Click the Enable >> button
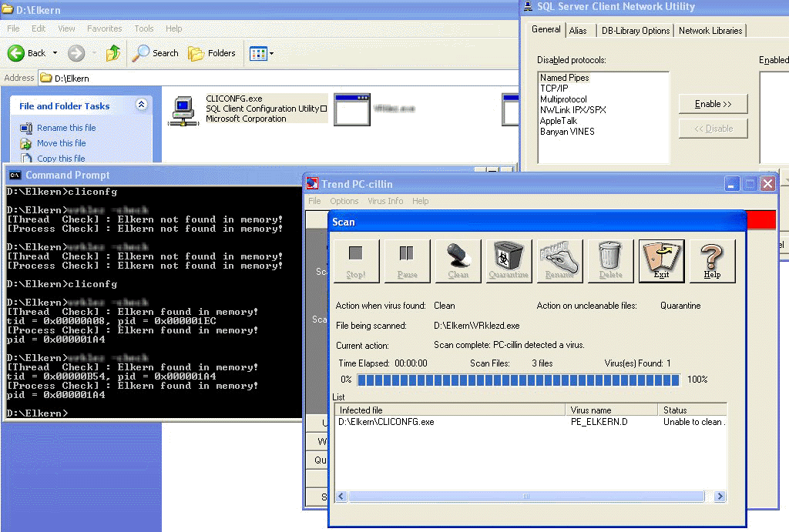 [x=713, y=104]
